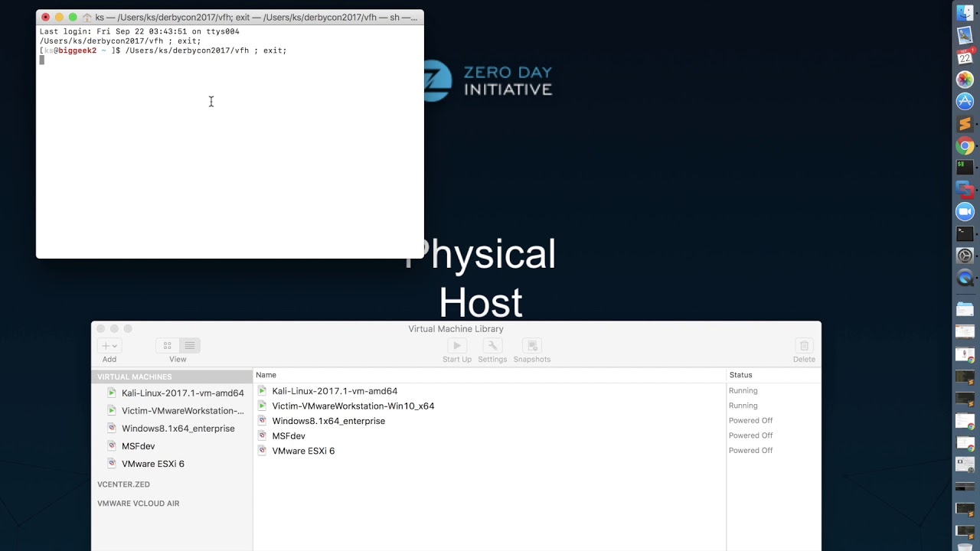Launch Photos from the Dock
The height and width of the screenshot is (551, 980).
pos(965,80)
